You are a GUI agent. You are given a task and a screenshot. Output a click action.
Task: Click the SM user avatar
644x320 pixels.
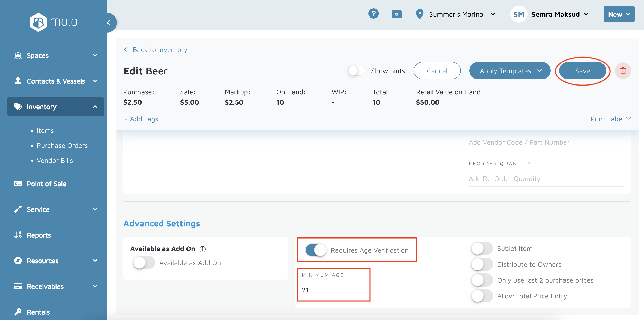coord(518,15)
